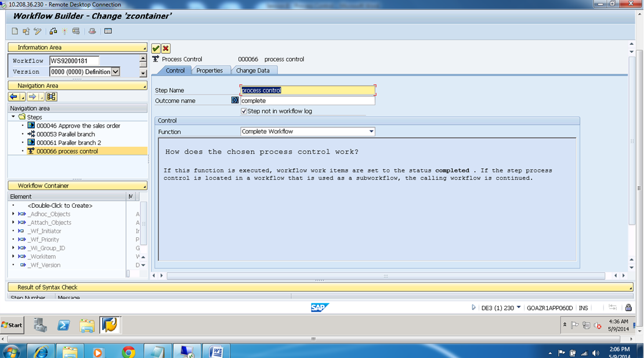Collapse the Steps tree node
The width and height of the screenshot is (644, 358).
click(x=13, y=117)
